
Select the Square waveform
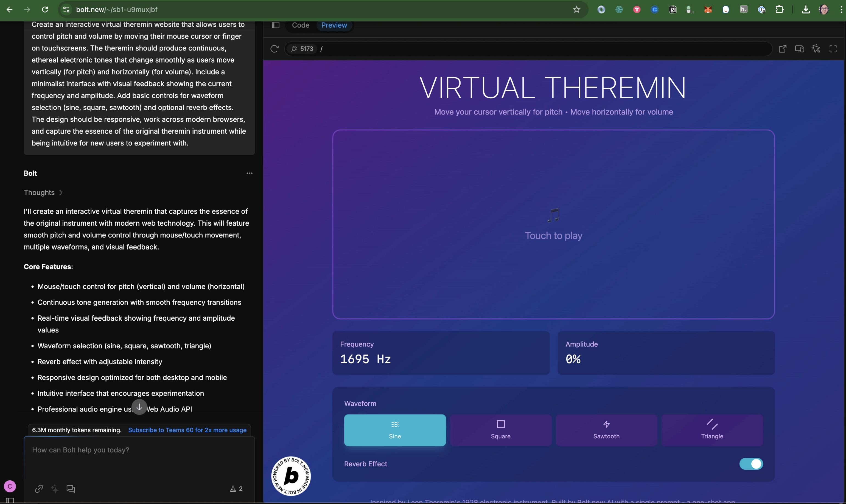pos(501,430)
